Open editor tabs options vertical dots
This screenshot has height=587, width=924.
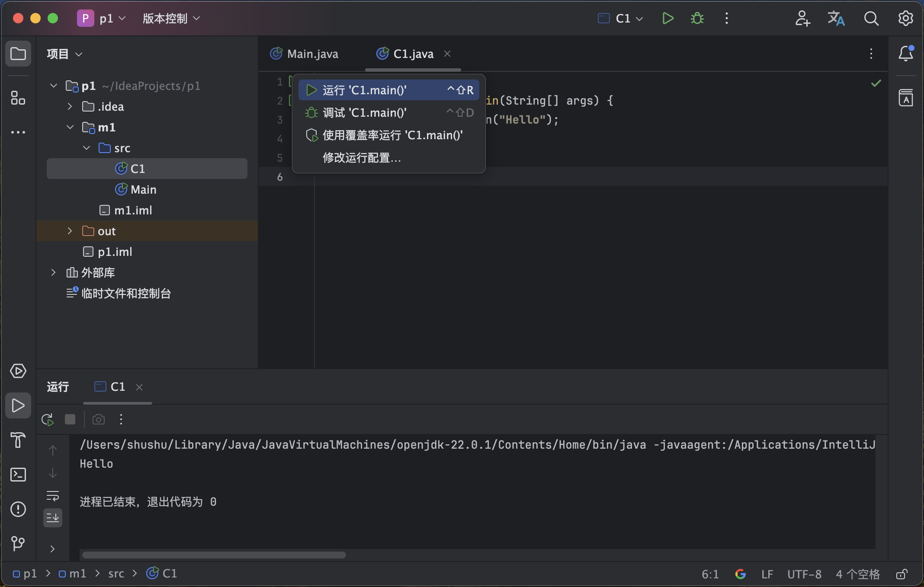[871, 54]
